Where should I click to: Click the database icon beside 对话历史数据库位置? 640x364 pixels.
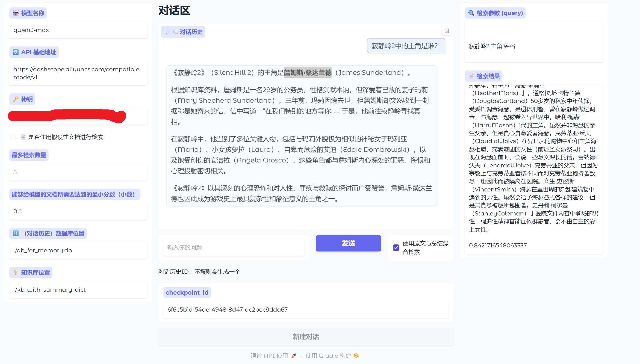[x=16, y=233]
